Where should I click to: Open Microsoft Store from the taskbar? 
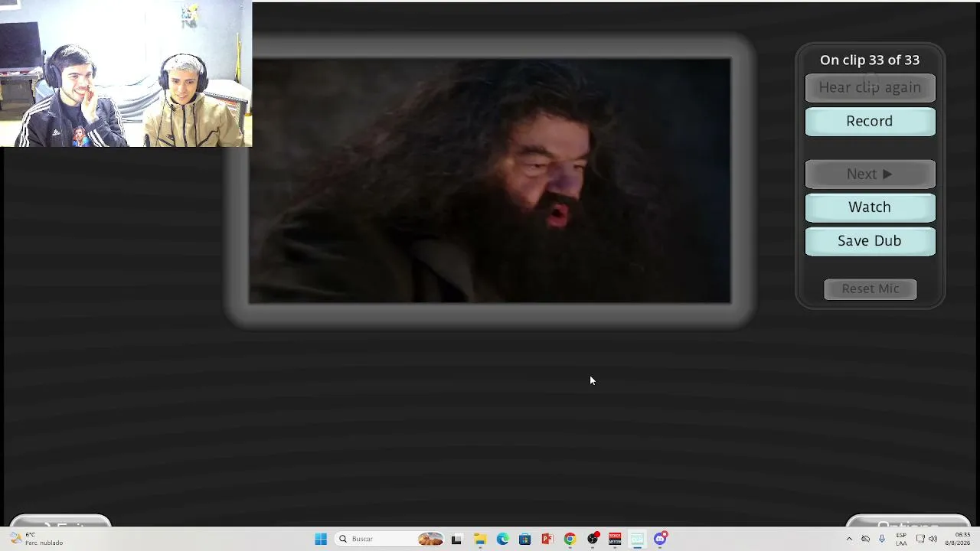[524, 539]
